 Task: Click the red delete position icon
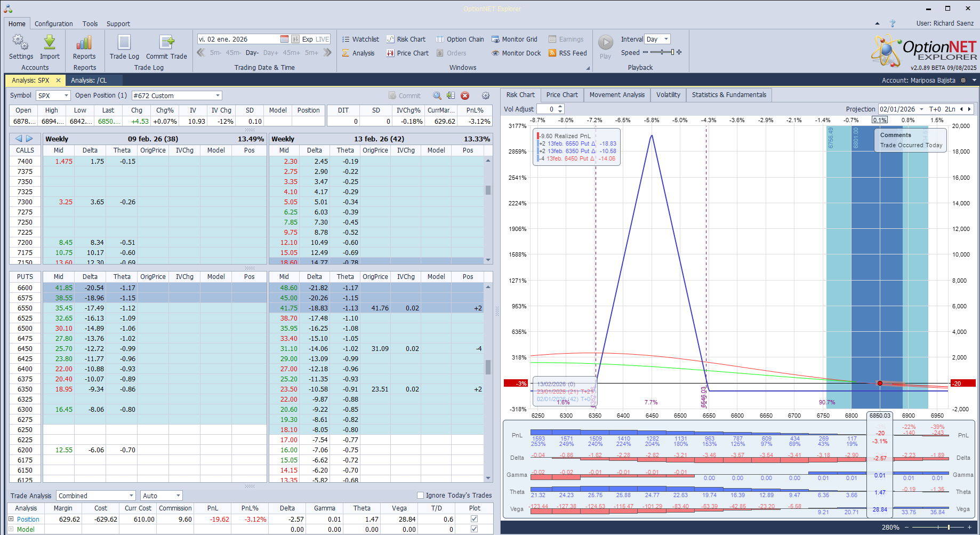465,96
